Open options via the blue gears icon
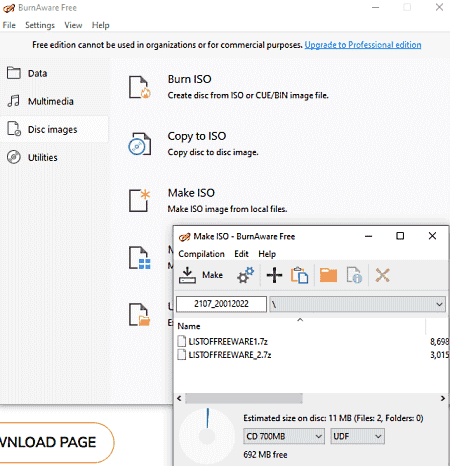Screen dimensions: 450x466 (x=246, y=275)
